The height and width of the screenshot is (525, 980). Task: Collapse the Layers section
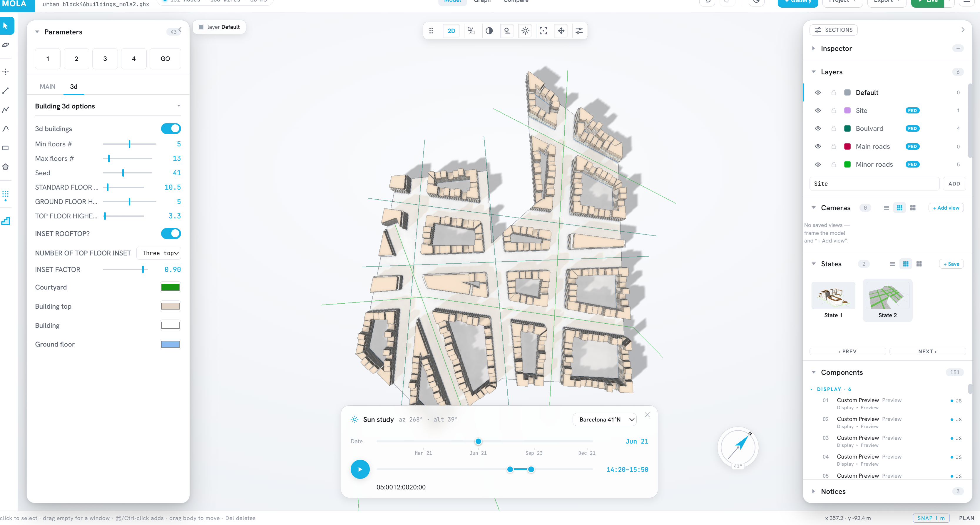tap(814, 72)
